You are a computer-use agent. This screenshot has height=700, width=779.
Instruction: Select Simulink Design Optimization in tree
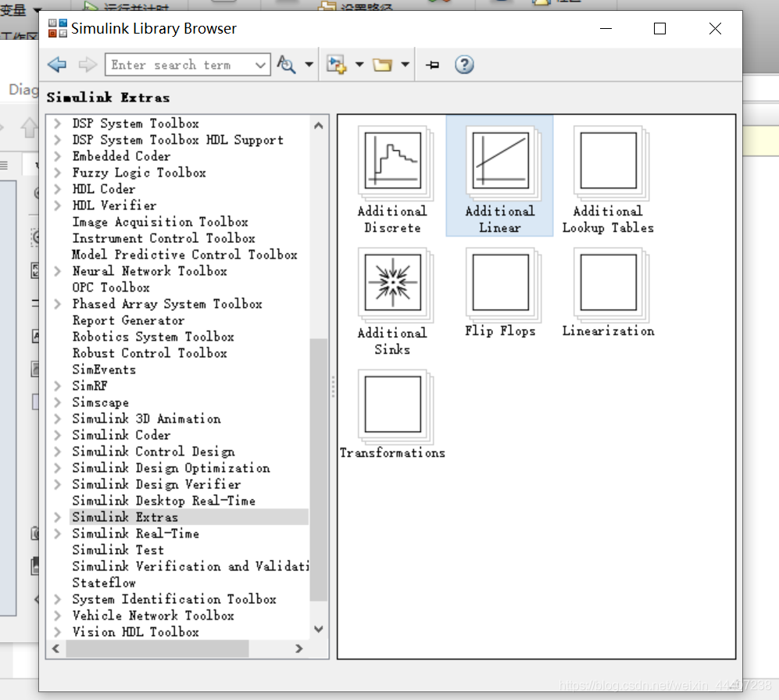(171, 467)
